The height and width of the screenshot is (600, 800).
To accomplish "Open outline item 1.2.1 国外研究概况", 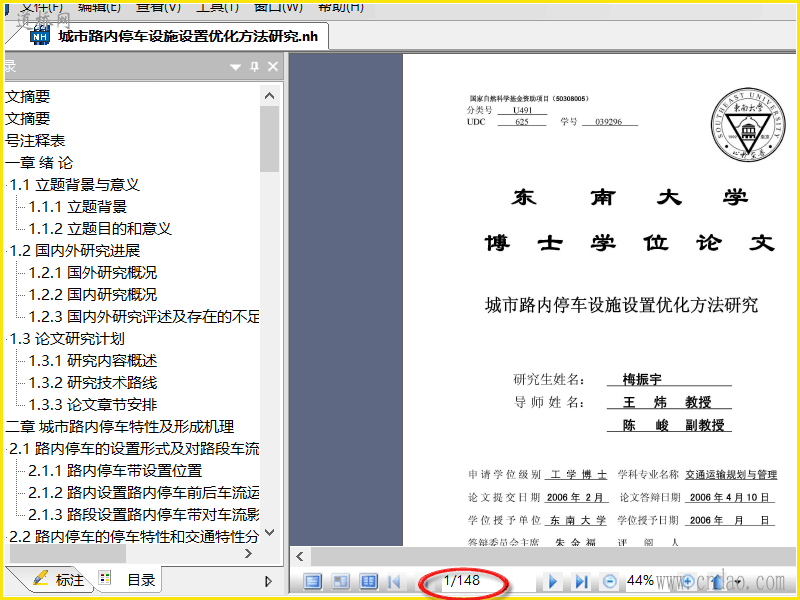I will pyautogui.click(x=92, y=272).
